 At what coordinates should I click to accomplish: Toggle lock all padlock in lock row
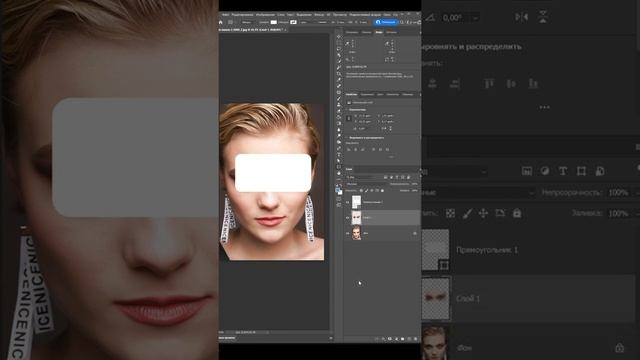382,191
